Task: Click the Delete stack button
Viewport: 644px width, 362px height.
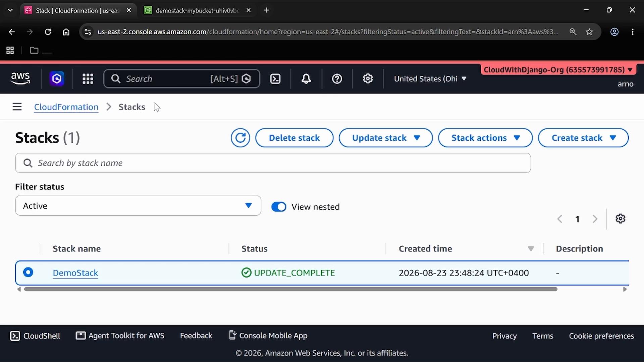Action: point(294,138)
